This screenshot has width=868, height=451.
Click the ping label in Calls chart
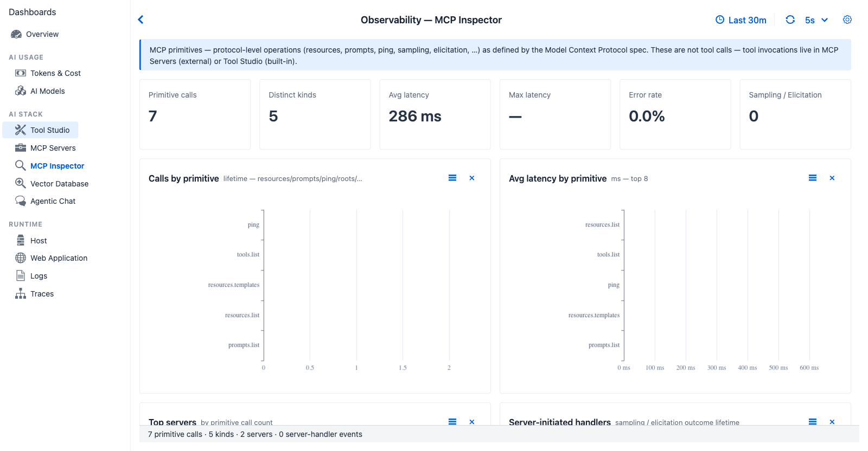point(253,225)
